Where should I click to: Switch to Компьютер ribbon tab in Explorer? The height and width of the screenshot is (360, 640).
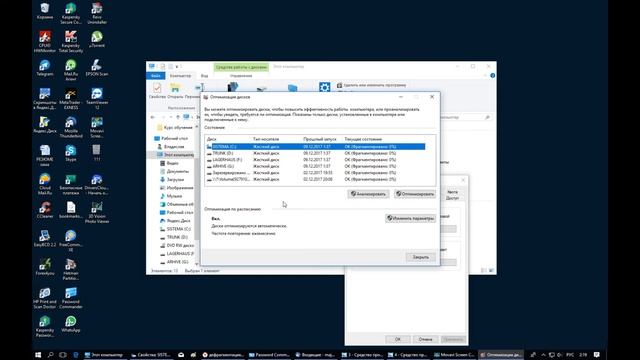[x=180, y=76]
